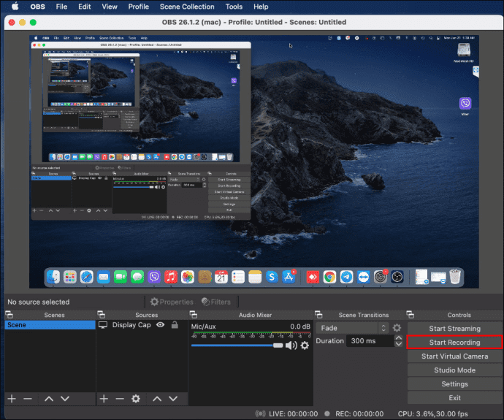Open the Fade transition properties gear

point(397,328)
